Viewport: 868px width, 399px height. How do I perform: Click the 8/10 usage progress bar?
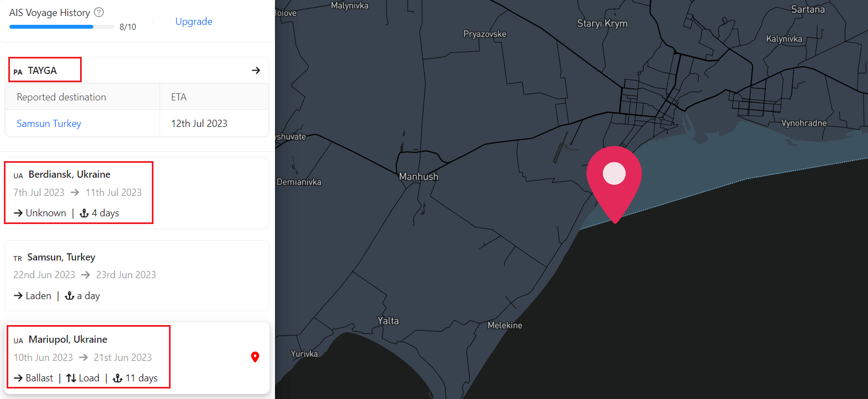point(62,26)
